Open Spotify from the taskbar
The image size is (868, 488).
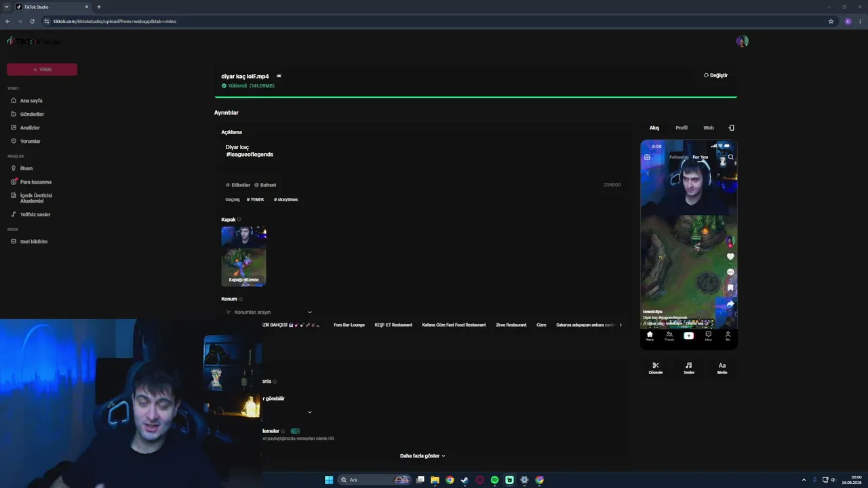[x=494, y=480]
